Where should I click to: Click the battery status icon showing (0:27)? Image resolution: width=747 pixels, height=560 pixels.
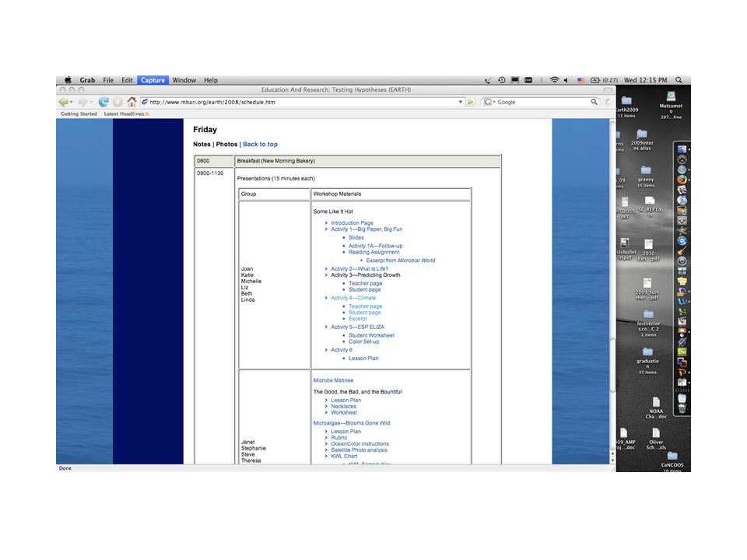(604, 80)
